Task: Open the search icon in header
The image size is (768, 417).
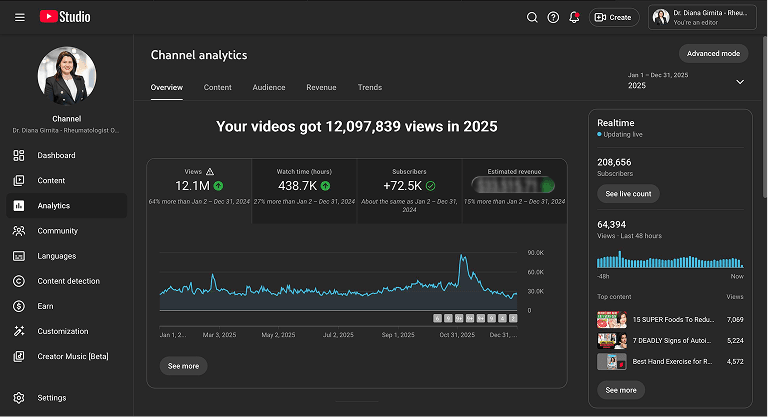Action: 532,17
